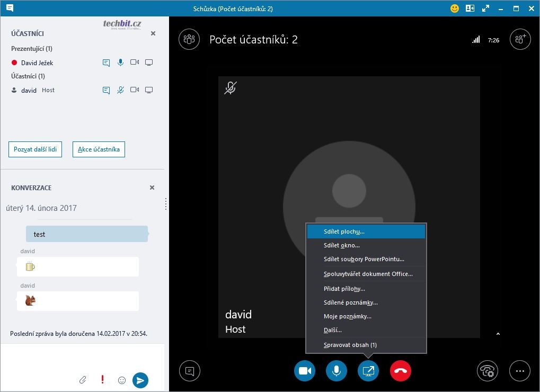
Task: Mark message as high importance
Action: (x=102, y=380)
